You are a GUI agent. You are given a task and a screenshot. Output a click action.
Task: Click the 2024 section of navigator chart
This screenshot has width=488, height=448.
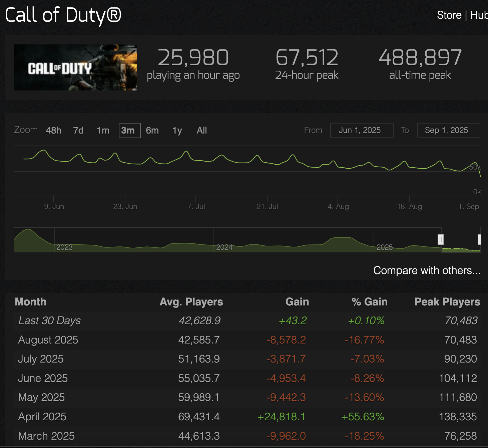tap(224, 247)
